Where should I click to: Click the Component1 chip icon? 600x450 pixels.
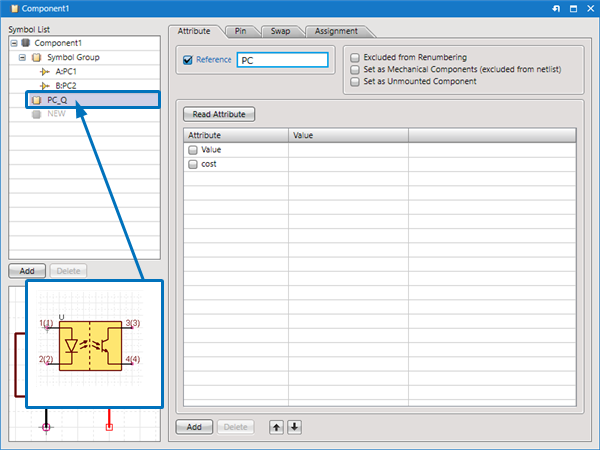(x=26, y=42)
